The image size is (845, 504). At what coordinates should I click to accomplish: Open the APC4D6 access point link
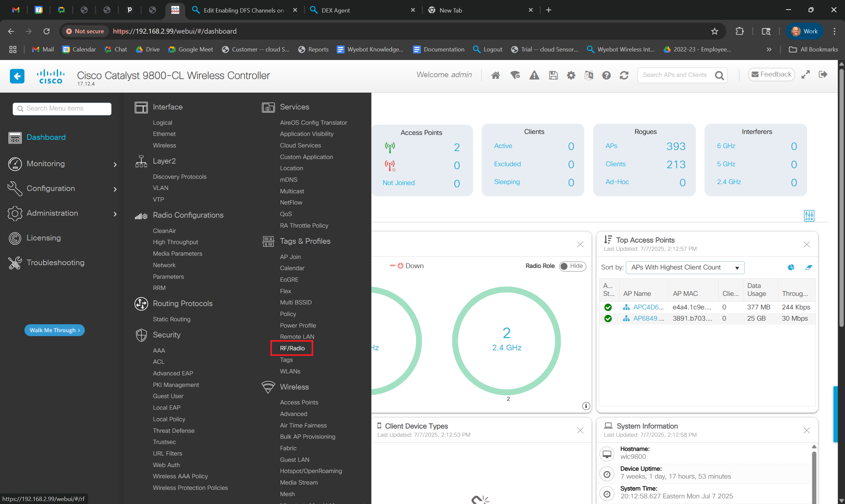[648, 307]
